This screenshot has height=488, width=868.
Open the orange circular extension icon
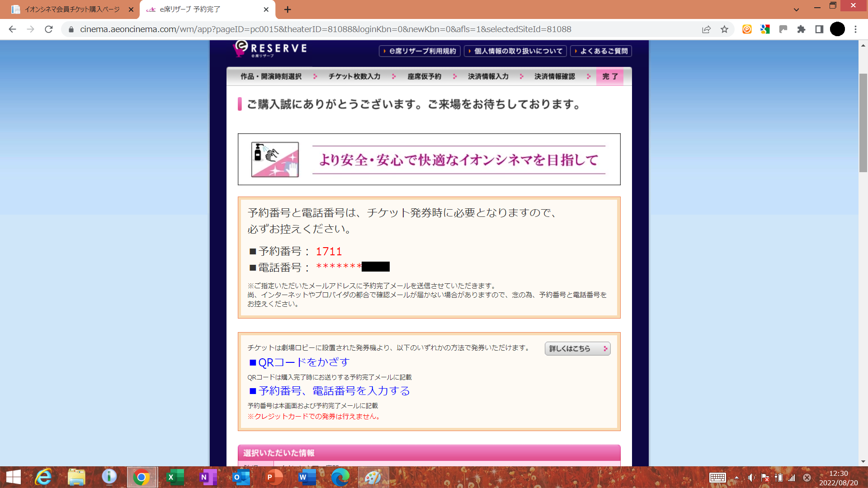(747, 29)
